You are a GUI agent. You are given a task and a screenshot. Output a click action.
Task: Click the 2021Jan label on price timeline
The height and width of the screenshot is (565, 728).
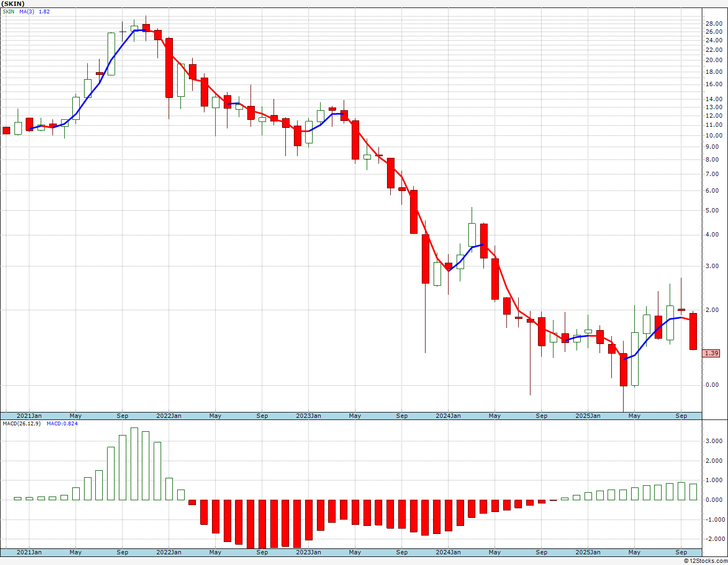pyautogui.click(x=29, y=416)
